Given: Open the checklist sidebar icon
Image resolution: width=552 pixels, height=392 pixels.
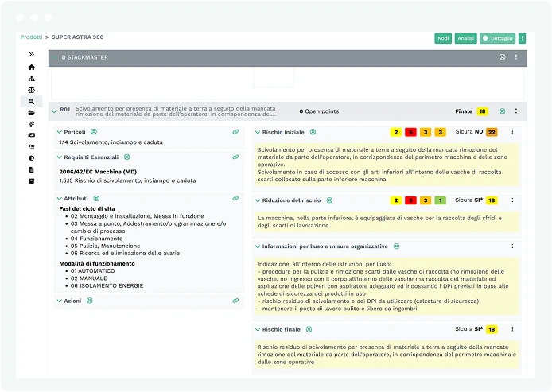Looking at the screenshot, I should 31,147.
